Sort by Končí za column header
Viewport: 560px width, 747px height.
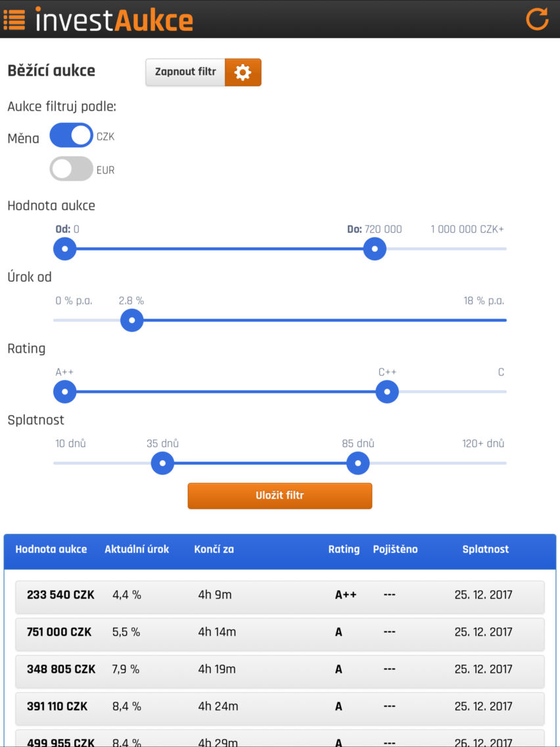(x=214, y=549)
